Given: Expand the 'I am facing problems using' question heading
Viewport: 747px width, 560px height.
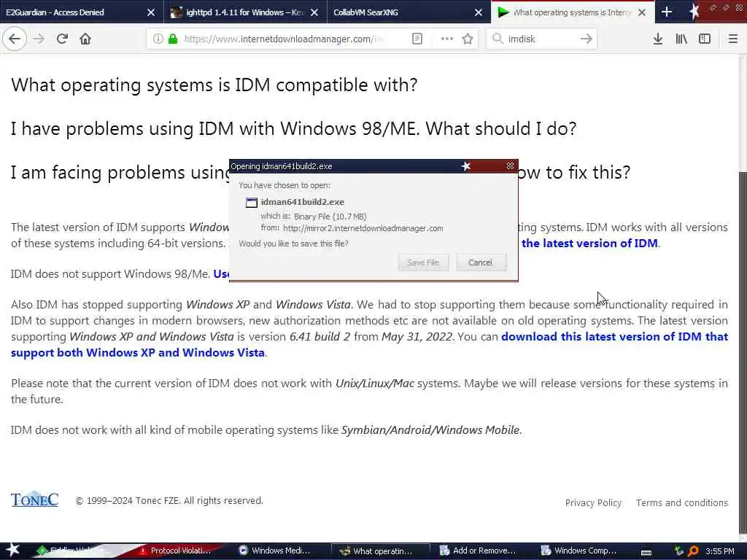Looking at the screenshot, I should pos(120,172).
